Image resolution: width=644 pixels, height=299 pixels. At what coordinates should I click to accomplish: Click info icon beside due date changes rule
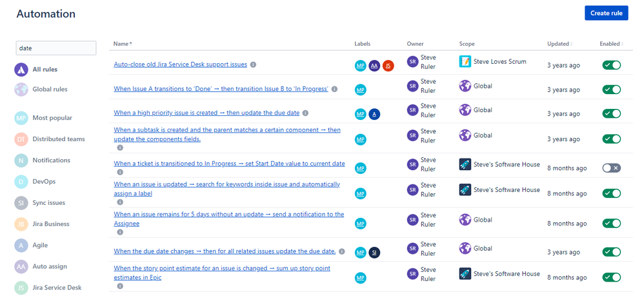[x=342, y=251]
